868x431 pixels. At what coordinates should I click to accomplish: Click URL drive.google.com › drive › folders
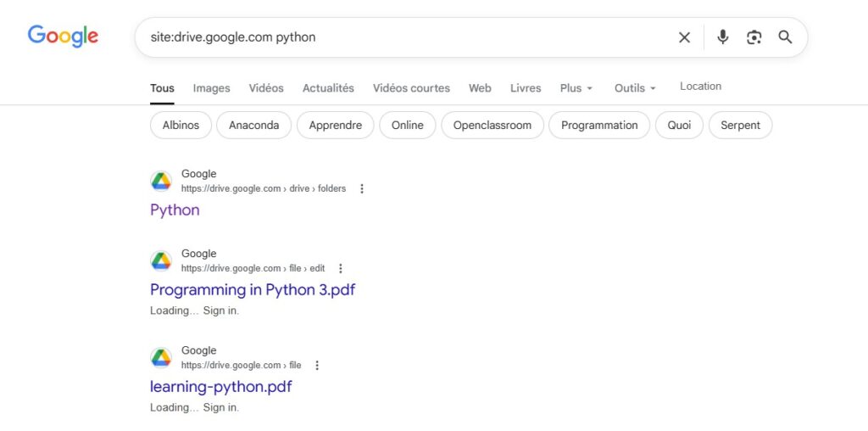point(264,189)
